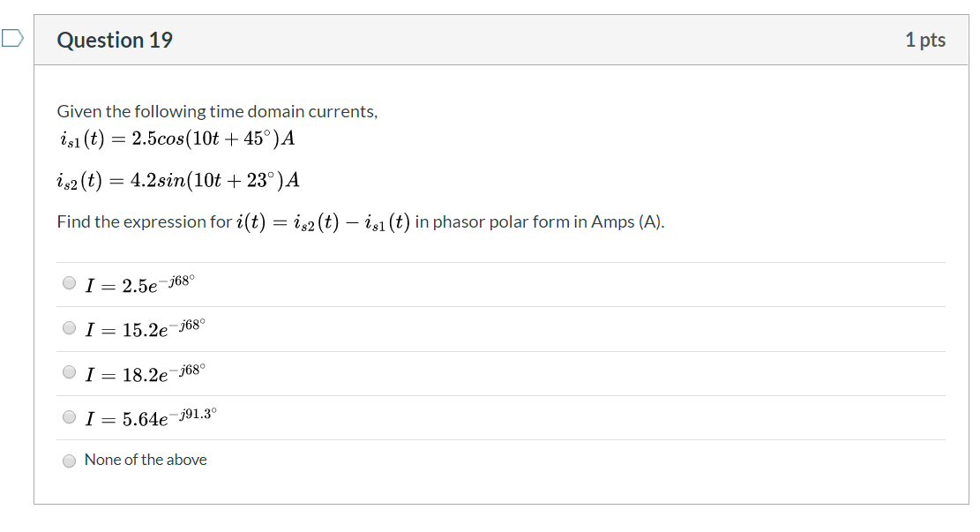Click the gray question header bar
Image resolution: width=980 pixels, height=532 pixels.
pyautogui.click(x=490, y=40)
